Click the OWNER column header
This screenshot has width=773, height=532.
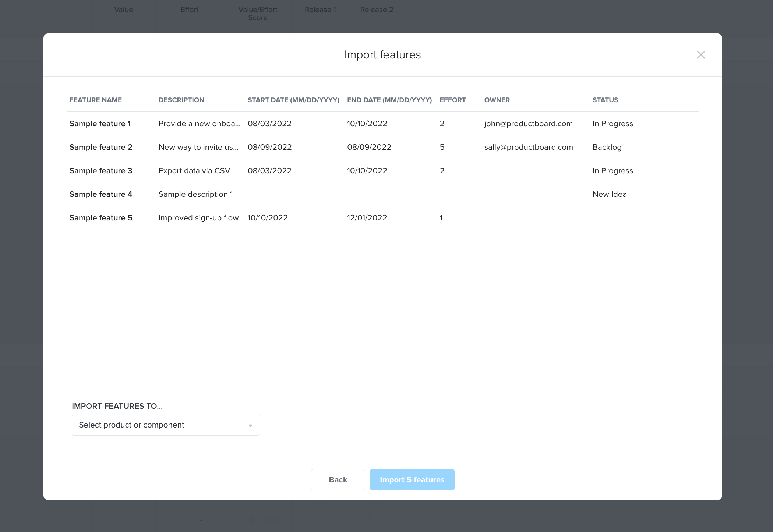[x=497, y=100]
